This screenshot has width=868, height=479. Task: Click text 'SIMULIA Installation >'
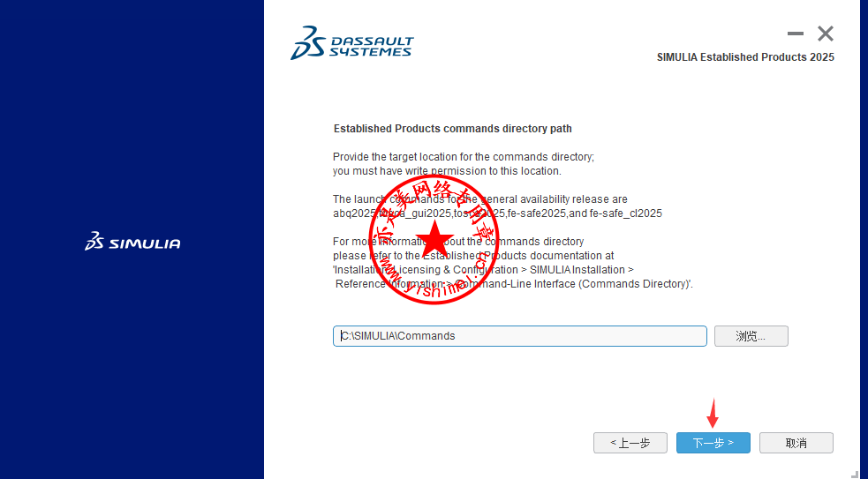(x=581, y=270)
